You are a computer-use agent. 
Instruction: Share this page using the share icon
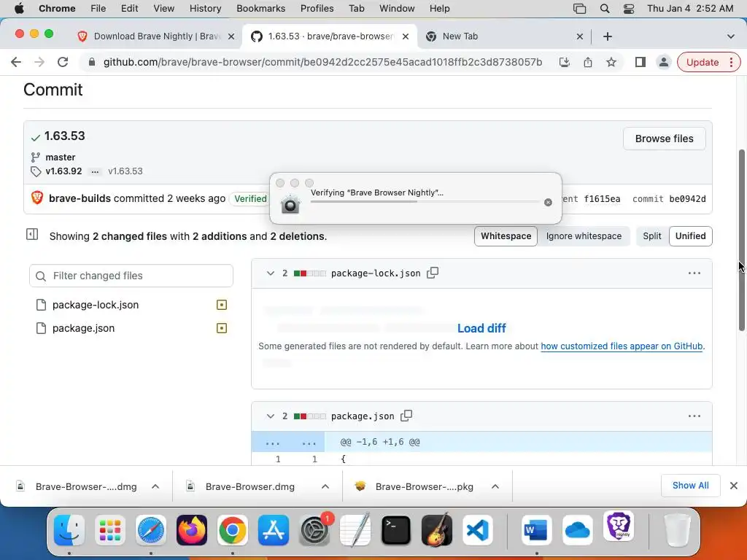pos(588,62)
